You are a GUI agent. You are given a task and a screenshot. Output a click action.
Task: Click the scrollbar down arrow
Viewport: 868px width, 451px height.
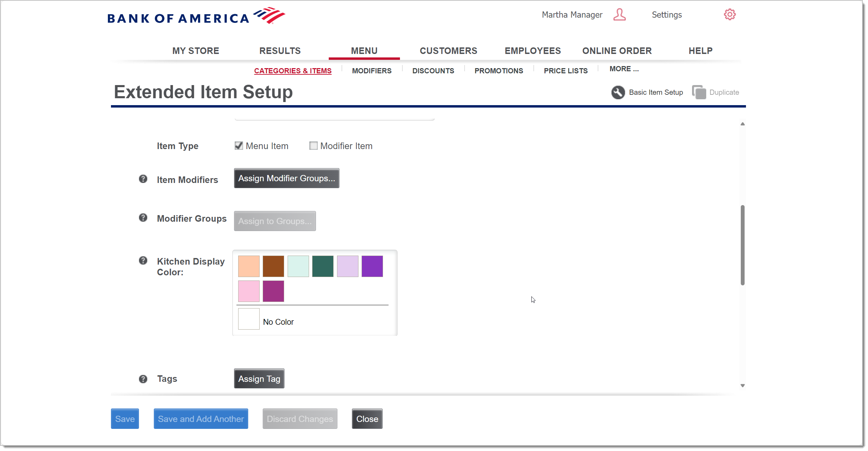point(743,386)
